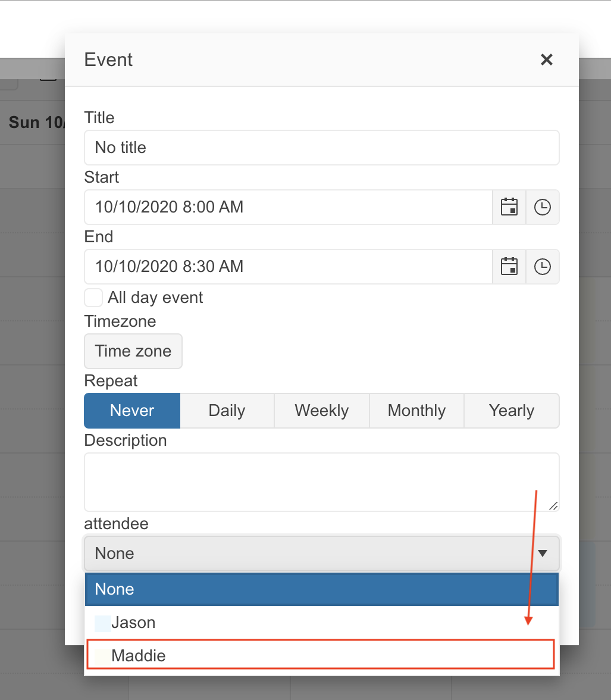Click the Time zone button

133,351
